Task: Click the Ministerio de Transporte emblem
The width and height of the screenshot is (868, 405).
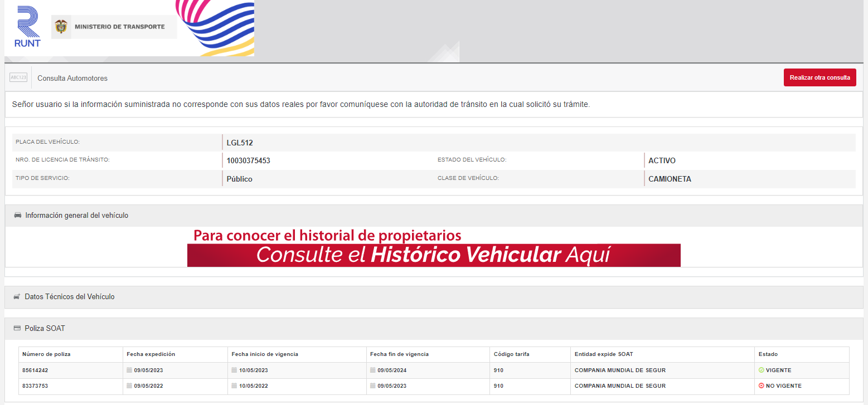Action: (x=61, y=26)
